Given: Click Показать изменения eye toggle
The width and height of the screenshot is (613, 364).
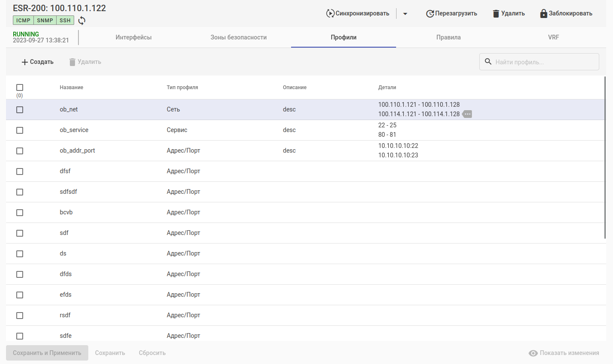Looking at the screenshot, I should 533,353.
